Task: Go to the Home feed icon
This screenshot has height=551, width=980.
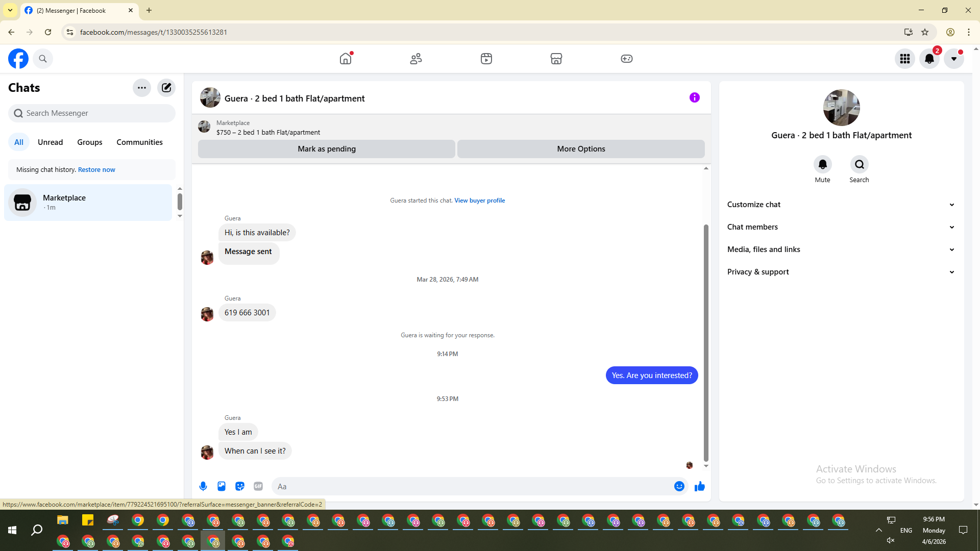Action: click(x=346, y=59)
